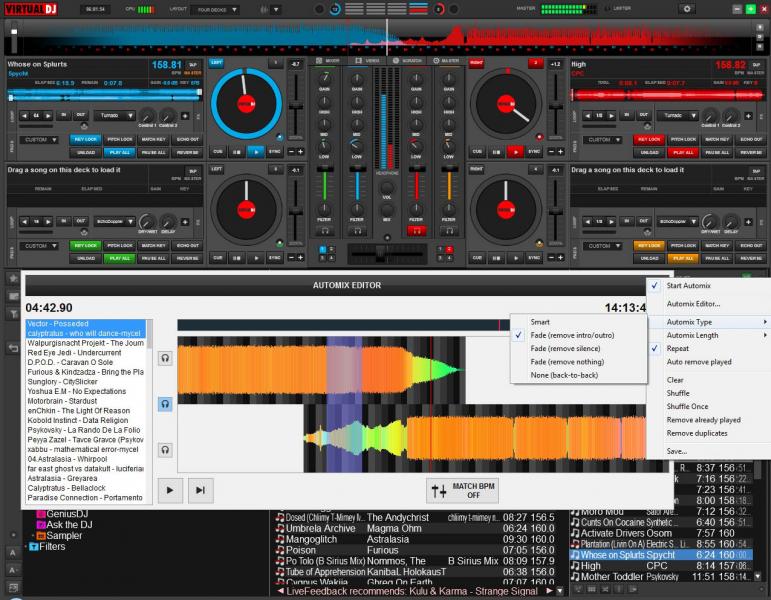Toggle PITCH LOCK on the top-left deck
Screen dimensions: 771x600
click(x=119, y=140)
